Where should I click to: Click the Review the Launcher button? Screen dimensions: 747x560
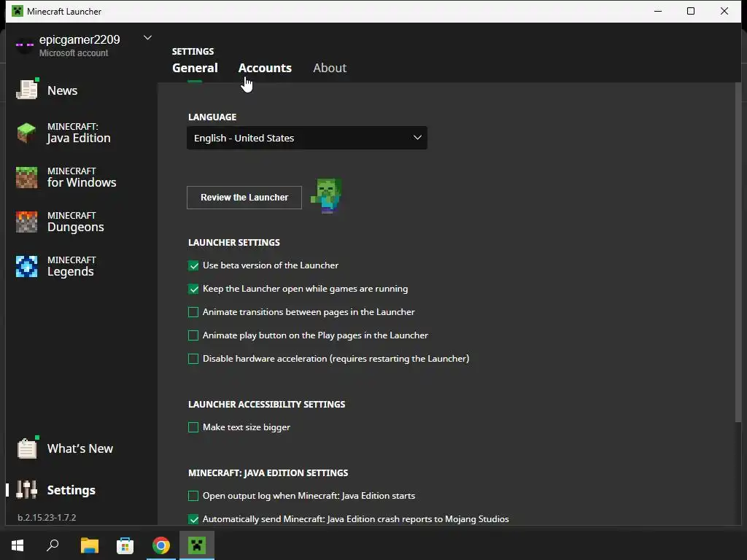point(244,197)
